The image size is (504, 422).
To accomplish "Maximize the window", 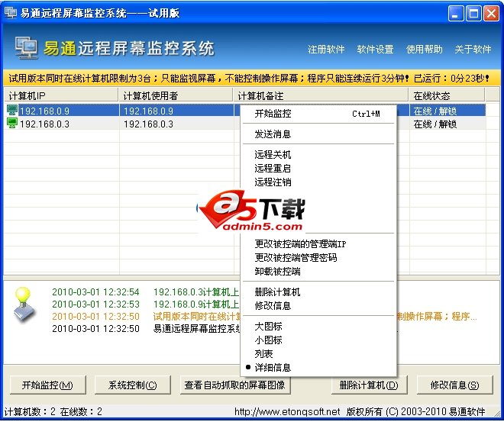I will (x=473, y=14).
